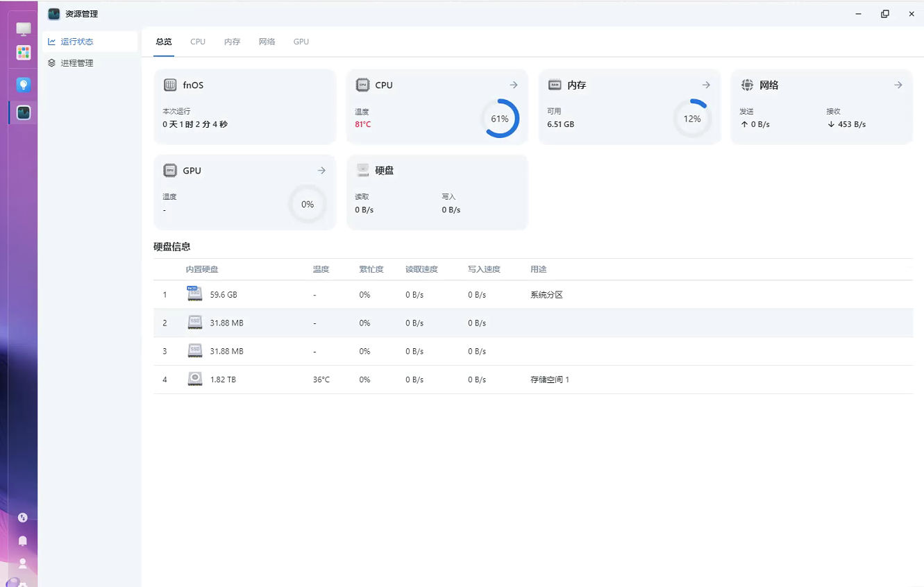
Task: Click the 网络 card globe icon
Action: [x=747, y=85]
